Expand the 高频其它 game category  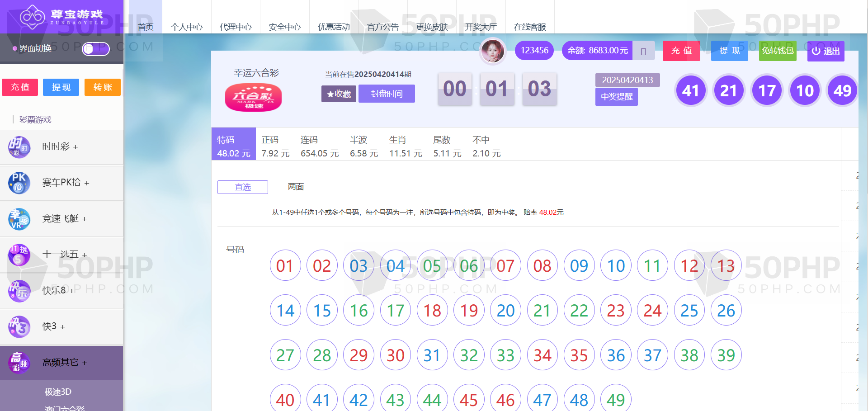point(64,363)
